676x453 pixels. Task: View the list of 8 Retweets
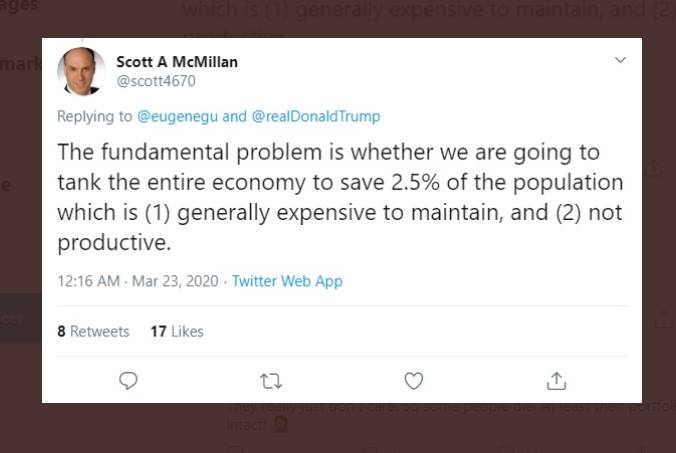click(93, 331)
